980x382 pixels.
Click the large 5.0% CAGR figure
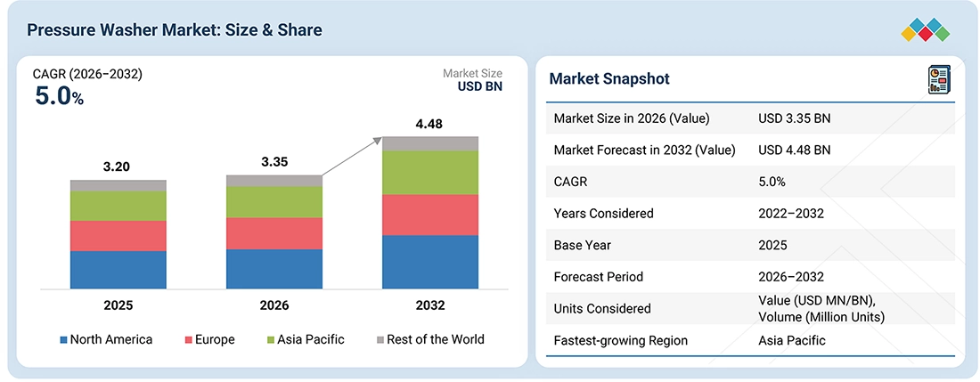click(58, 97)
